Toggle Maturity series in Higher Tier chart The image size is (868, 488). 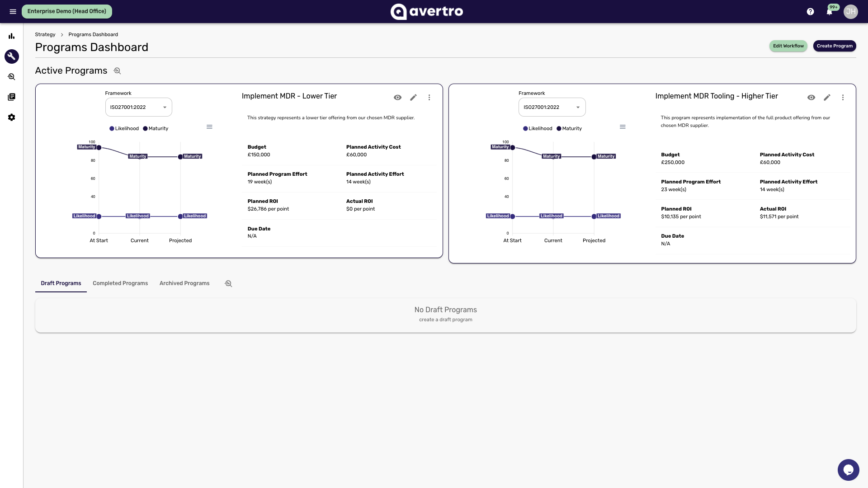(x=569, y=129)
